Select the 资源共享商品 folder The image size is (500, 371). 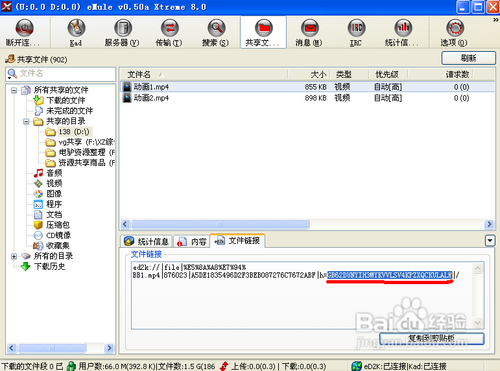(x=86, y=163)
